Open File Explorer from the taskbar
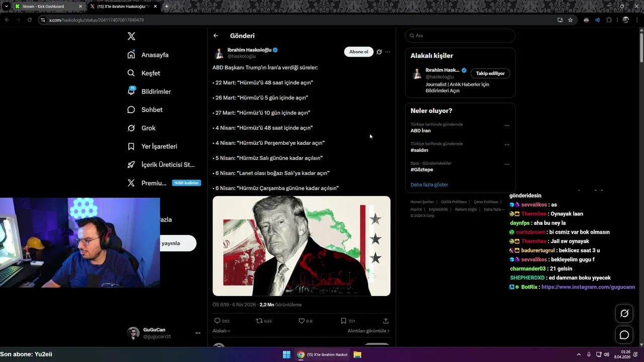The height and width of the screenshot is (362, 644). coord(357,354)
